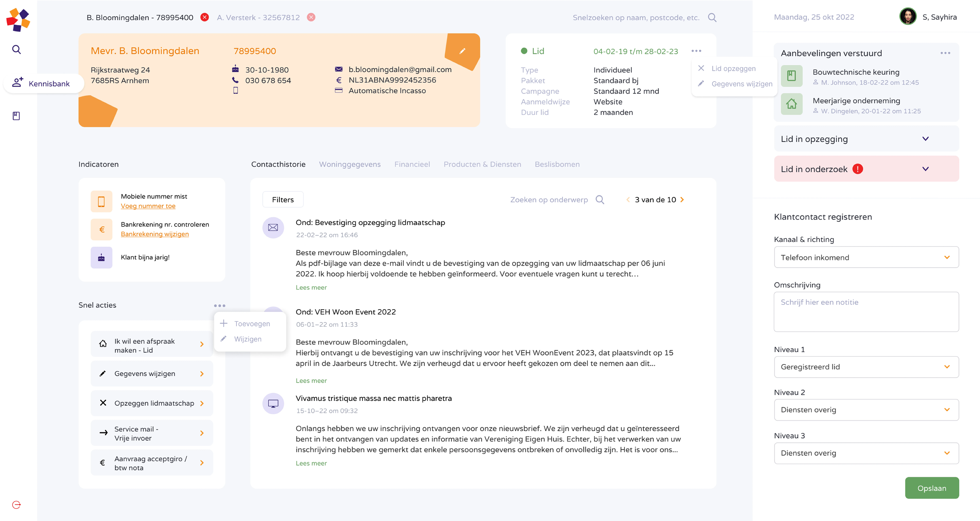Viewport: 980px width, 521px height.
Task: Go to next page of contact history
Action: (682, 200)
